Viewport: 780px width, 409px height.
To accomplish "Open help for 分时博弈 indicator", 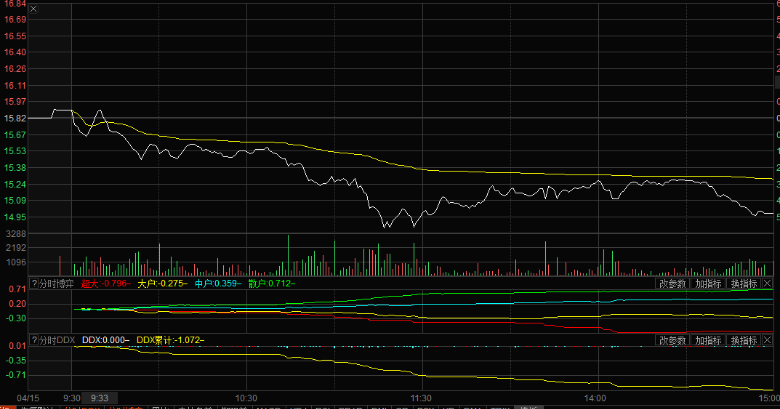I will point(34,284).
